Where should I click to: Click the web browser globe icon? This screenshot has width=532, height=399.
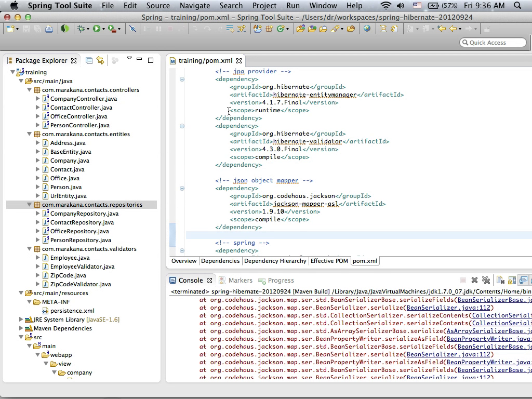pos(367,29)
